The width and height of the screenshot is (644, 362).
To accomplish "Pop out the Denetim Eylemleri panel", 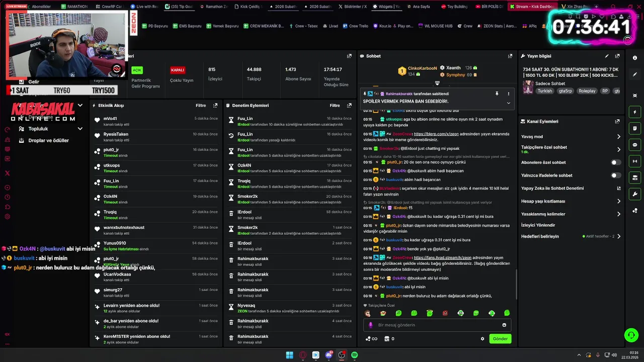I will (x=349, y=106).
